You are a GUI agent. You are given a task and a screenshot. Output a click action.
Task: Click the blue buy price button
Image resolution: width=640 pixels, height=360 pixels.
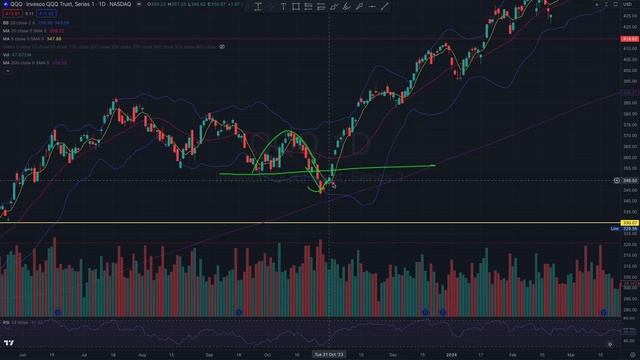(x=46, y=13)
